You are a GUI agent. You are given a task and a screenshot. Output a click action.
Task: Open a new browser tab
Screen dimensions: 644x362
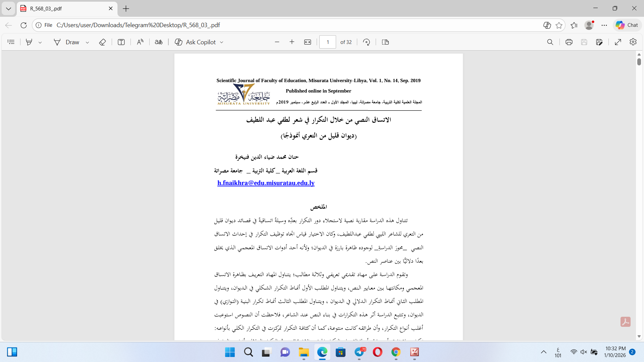(126, 8)
